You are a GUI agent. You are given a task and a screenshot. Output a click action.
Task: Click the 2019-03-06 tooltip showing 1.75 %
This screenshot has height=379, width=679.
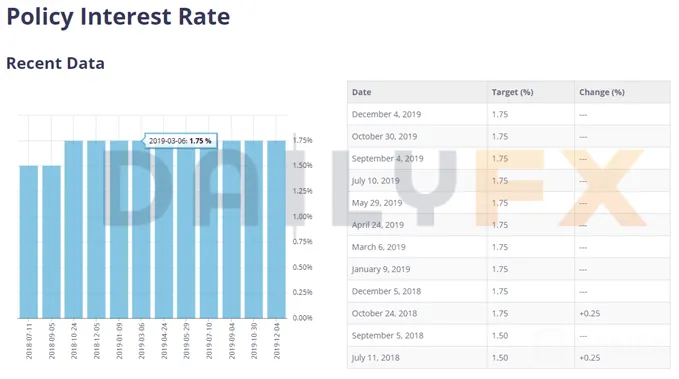pyautogui.click(x=180, y=141)
